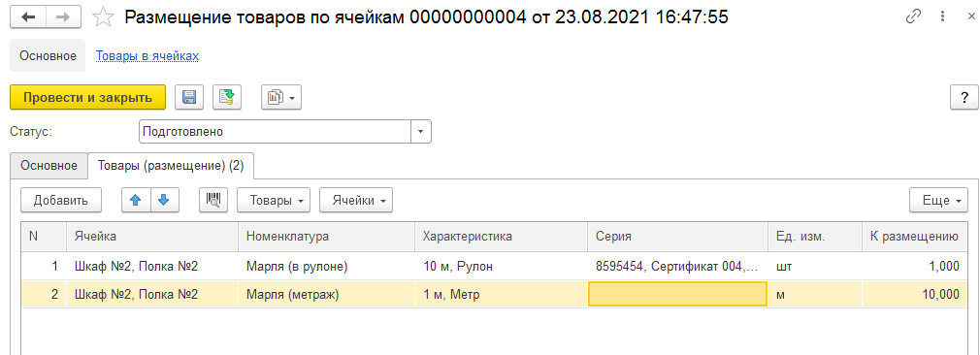Switch to the inner Основное tab
The height and width of the screenshot is (355, 980).
click(x=49, y=166)
